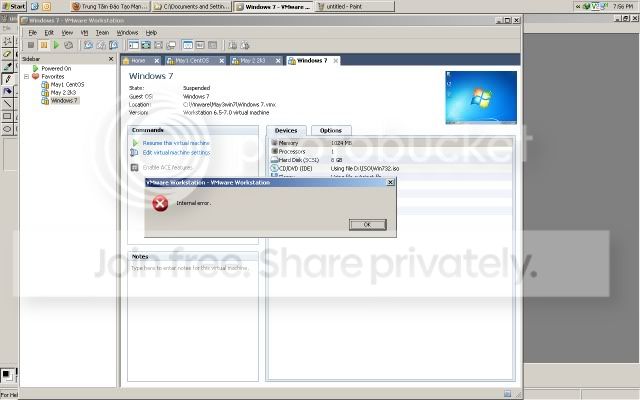Select the Devices tab
This screenshot has height=400, width=640.
(286, 131)
